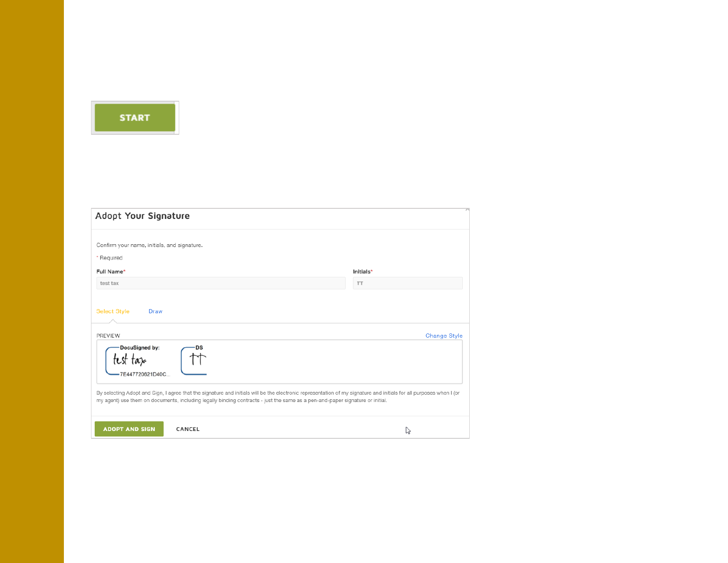Click the Initials field label

pyautogui.click(x=362, y=272)
